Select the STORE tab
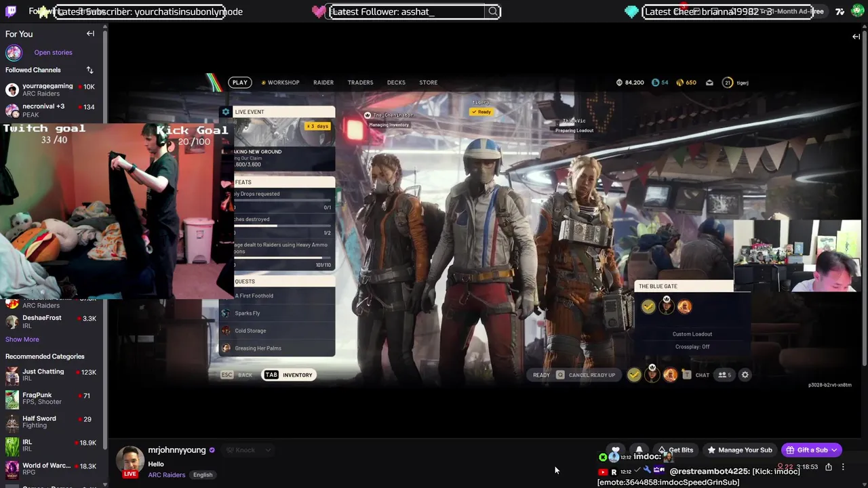Viewport: 868px width, 488px height. tap(428, 83)
